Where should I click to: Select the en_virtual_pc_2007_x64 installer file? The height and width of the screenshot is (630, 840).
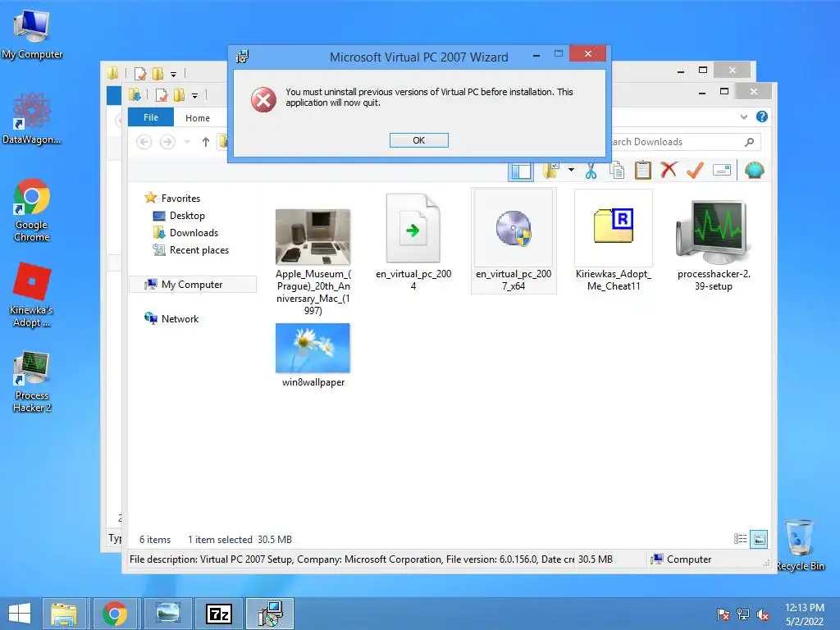[x=514, y=241]
